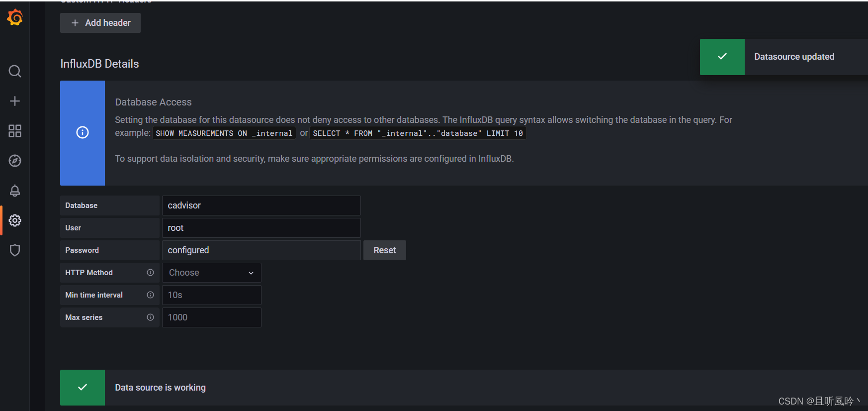Edit the User field containing root

[261, 228]
